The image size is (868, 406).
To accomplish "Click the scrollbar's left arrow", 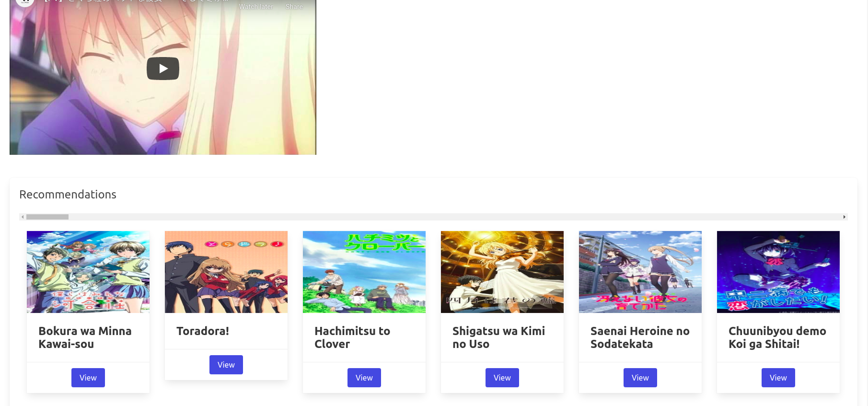I will (22, 217).
